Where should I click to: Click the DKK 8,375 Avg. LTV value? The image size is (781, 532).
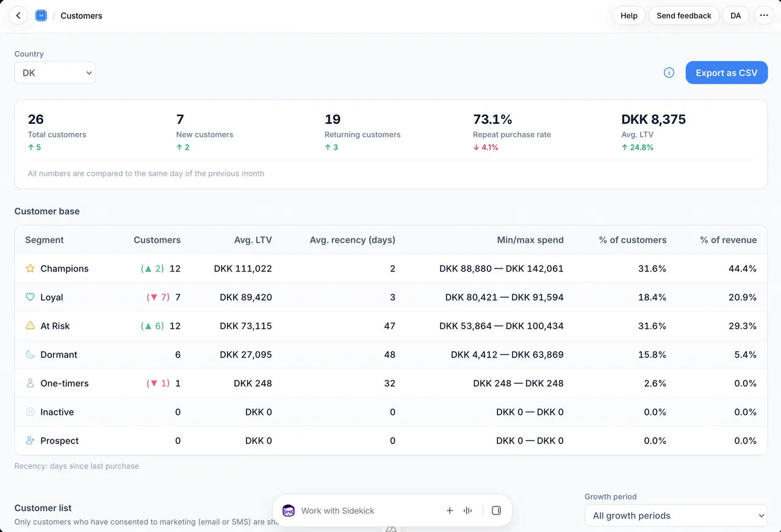click(653, 119)
